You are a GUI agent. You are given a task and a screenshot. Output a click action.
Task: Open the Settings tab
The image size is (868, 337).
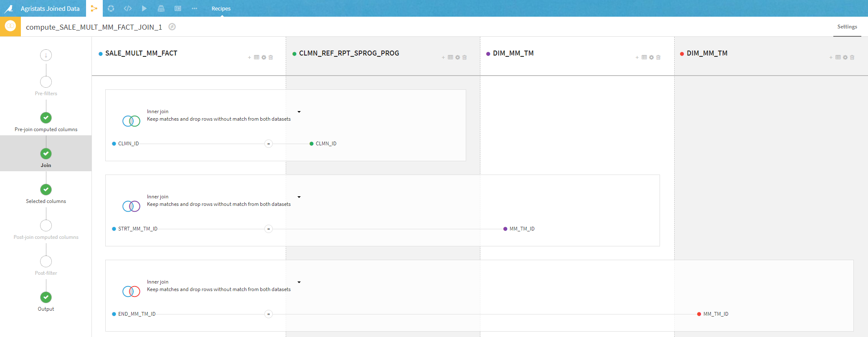pyautogui.click(x=847, y=27)
